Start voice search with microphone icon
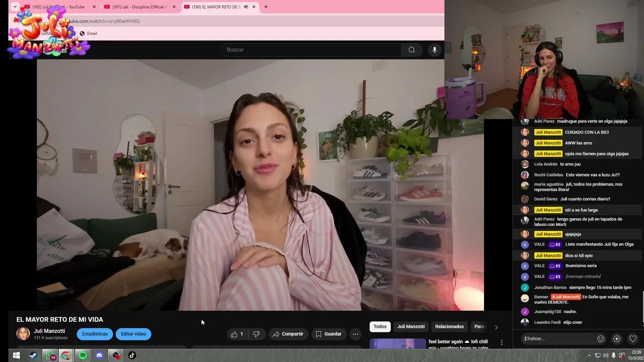The height and width of the screenshot is (362, 644). [x=435, y=50]
